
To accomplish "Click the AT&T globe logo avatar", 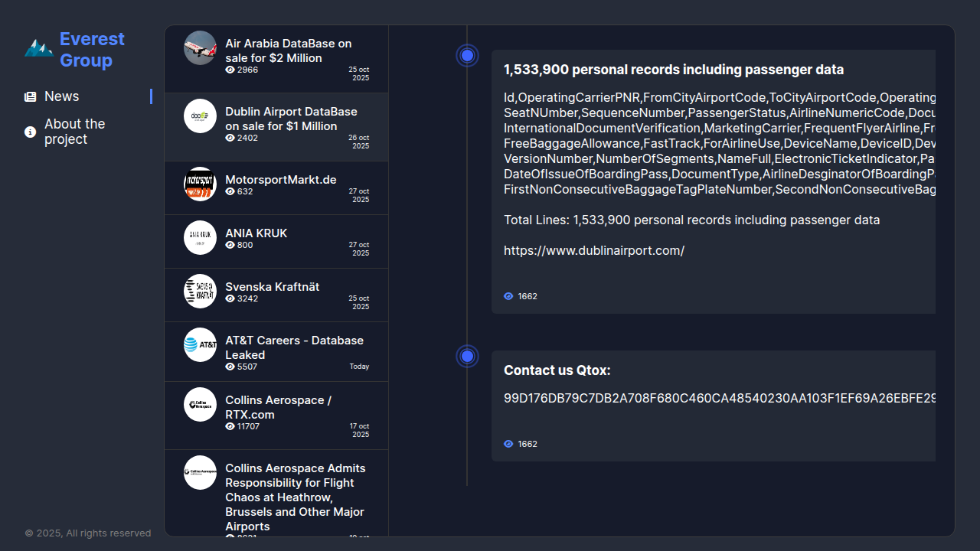I will (200, 344).
